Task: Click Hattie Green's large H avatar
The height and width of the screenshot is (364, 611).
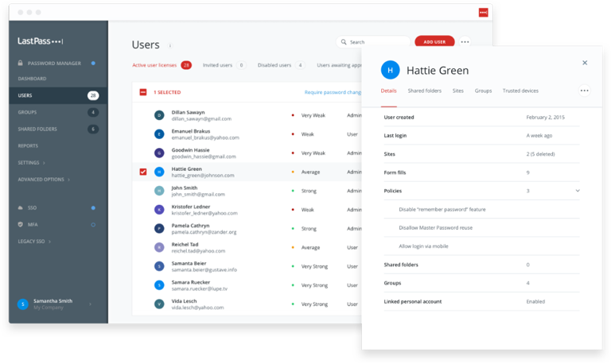Action: (390, 70)
